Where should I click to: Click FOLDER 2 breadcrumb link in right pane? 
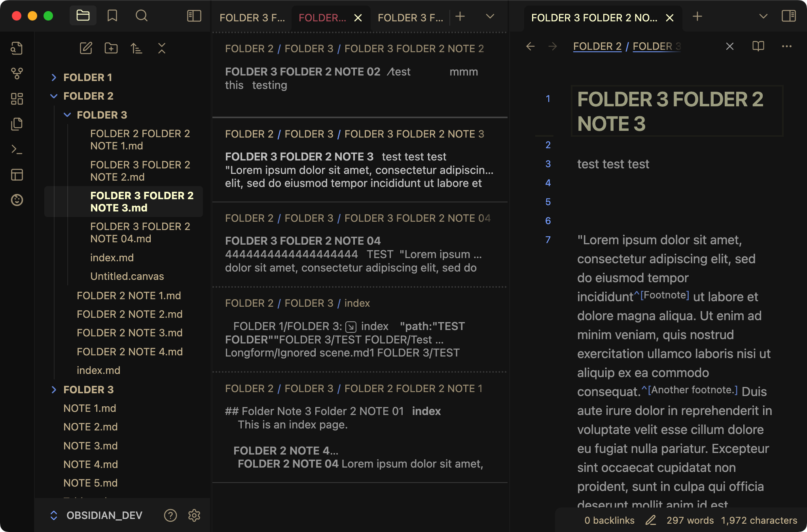(597, 46)
